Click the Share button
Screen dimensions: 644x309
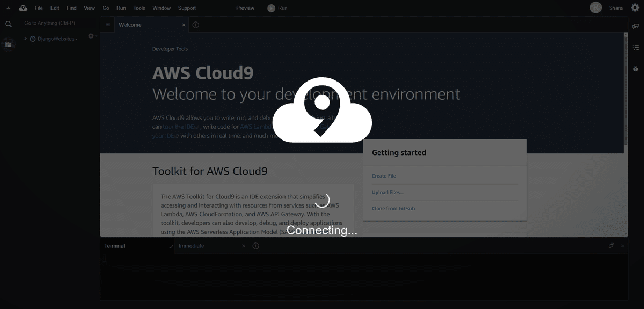click(616, 8)
